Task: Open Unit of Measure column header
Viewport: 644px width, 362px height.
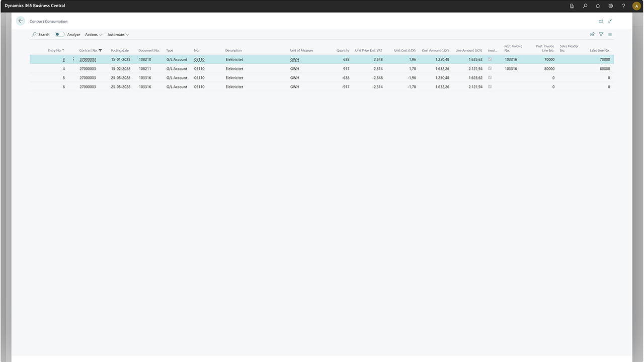Action: tap(301, 50)
